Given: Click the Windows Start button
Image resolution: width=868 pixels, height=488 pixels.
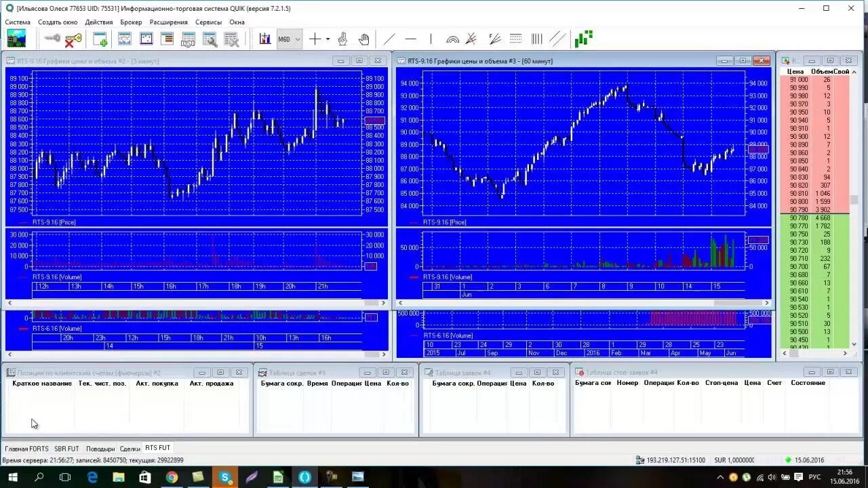Looking at the screenshot, I should [x=12, y=477].
